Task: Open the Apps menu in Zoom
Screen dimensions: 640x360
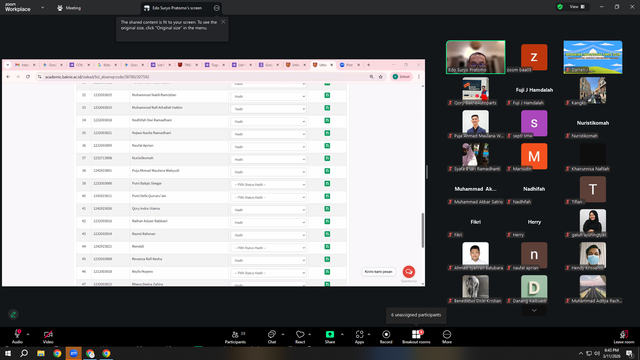Action: tap(359, 337)
